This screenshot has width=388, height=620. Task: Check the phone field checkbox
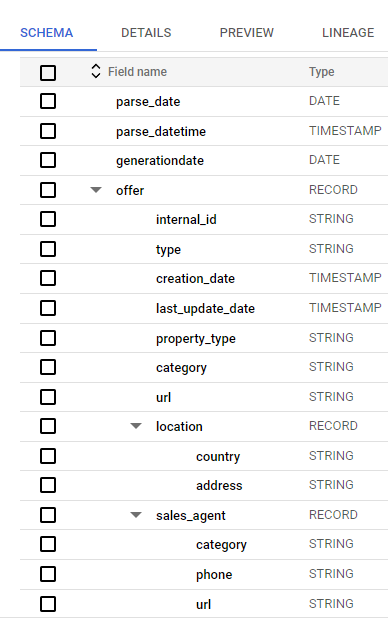(x=48, y=574)
